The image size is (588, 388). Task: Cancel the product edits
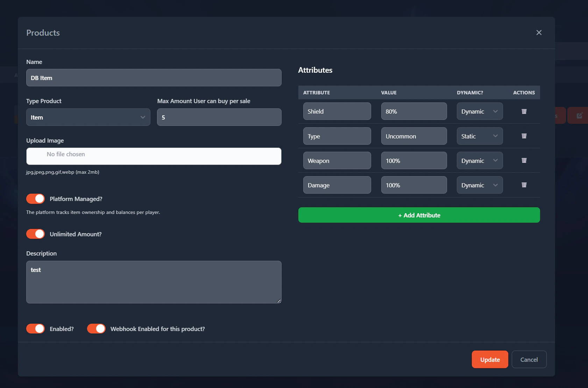click(x=529, y=359)
